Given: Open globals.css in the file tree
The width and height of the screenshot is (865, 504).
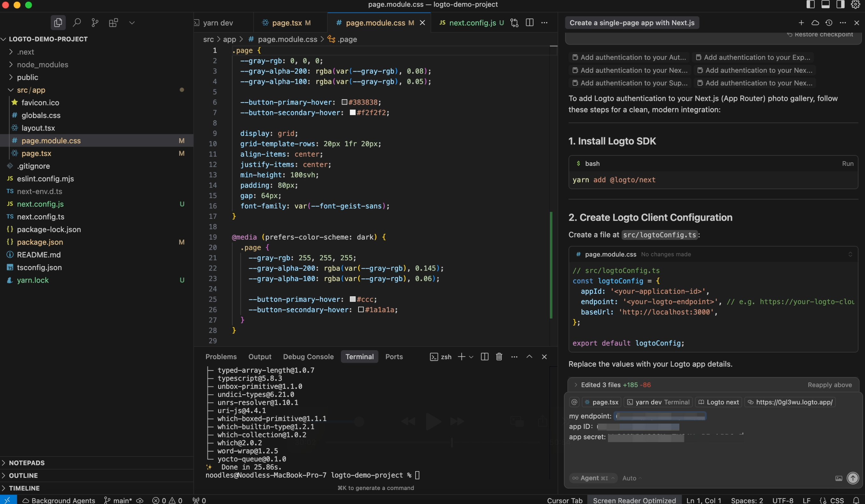Looking at the screenshot, I should point(41,115).
